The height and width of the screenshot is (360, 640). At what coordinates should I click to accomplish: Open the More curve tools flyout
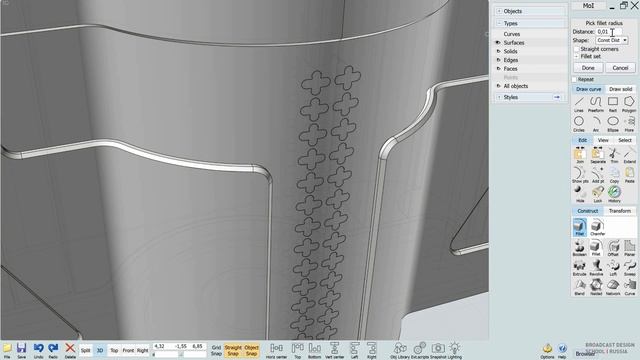pos(629,124)
